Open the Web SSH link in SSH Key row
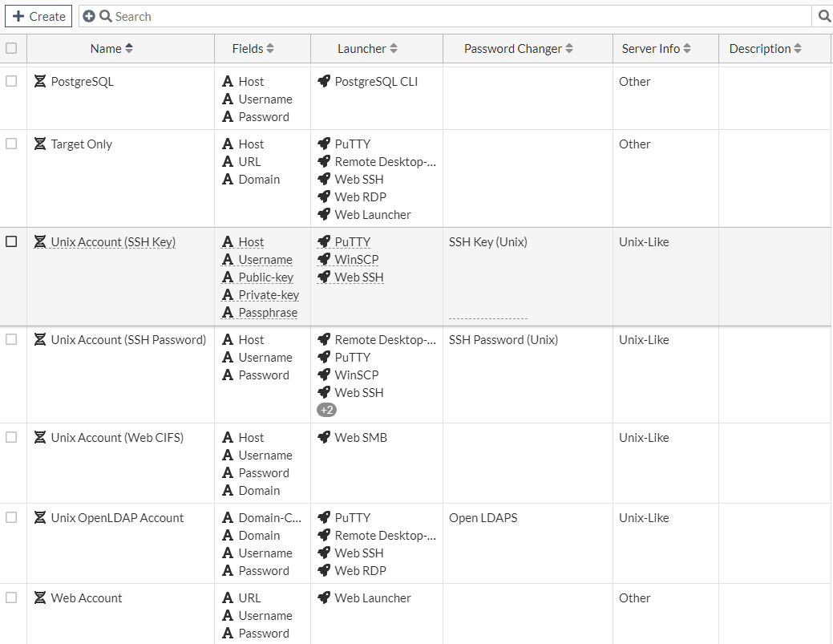 click(359, 277)
